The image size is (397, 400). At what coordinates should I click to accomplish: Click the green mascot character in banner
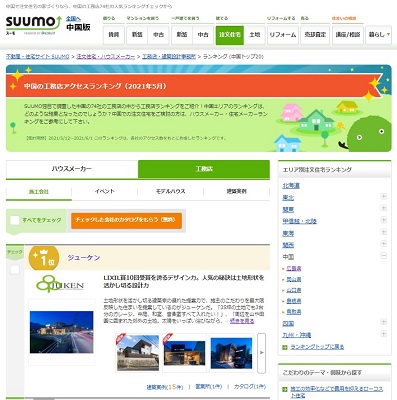[367, 133]
